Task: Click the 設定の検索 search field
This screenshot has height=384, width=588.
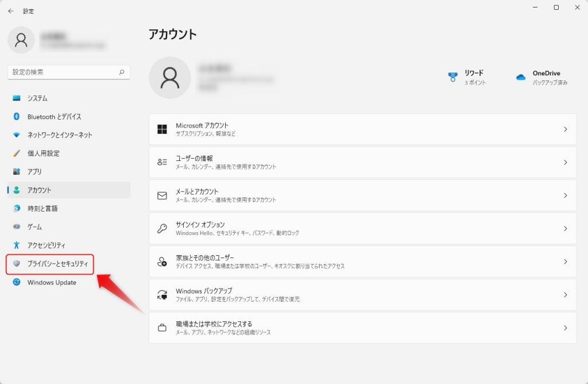Action: pos(69,72)
